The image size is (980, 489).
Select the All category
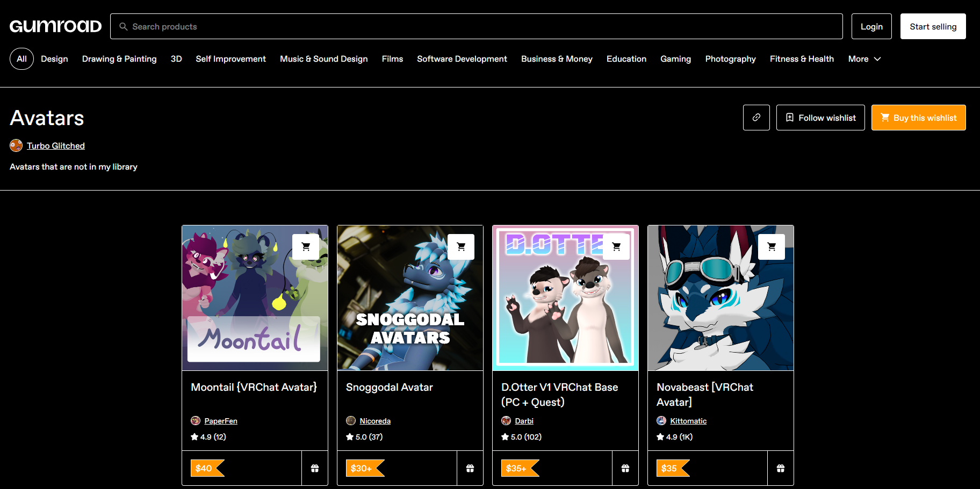(x=21, y=59)
